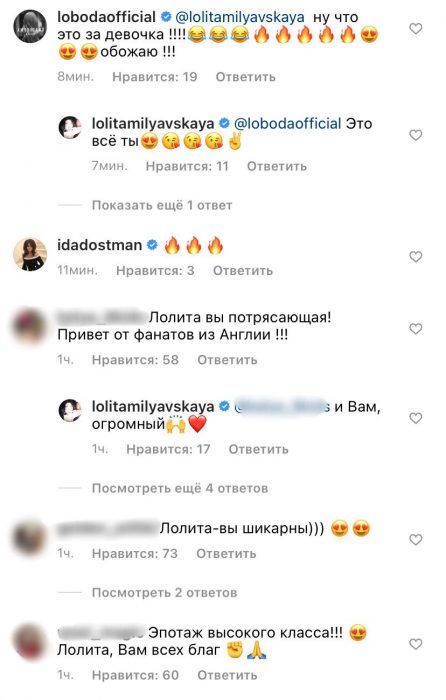Open the idadostman profile picture
This screenshot has width=446, height=700.
30,254
